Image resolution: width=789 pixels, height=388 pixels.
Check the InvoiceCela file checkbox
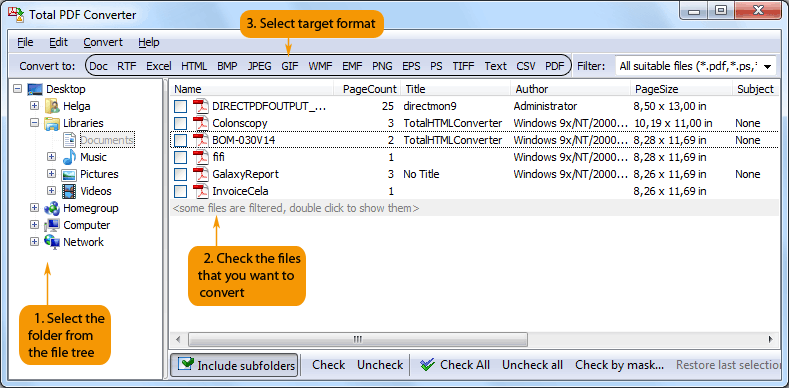point(181,192)
